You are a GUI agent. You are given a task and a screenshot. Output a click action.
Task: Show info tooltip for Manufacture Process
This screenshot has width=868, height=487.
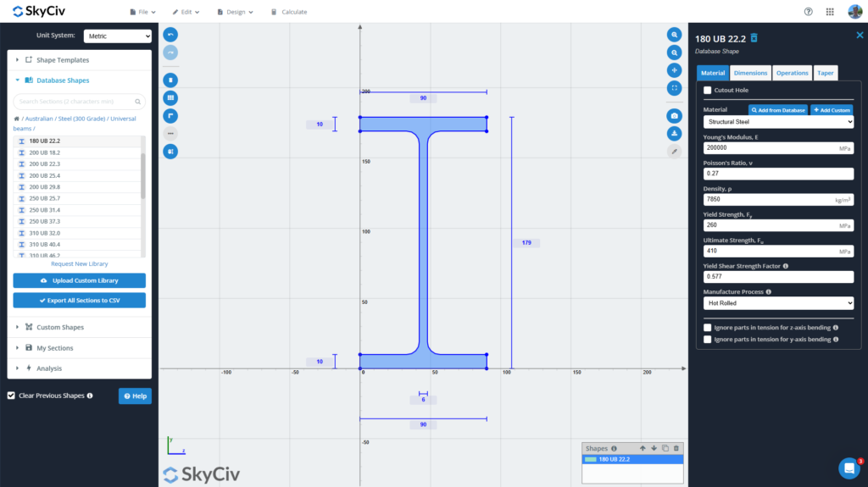click(768, 291)
